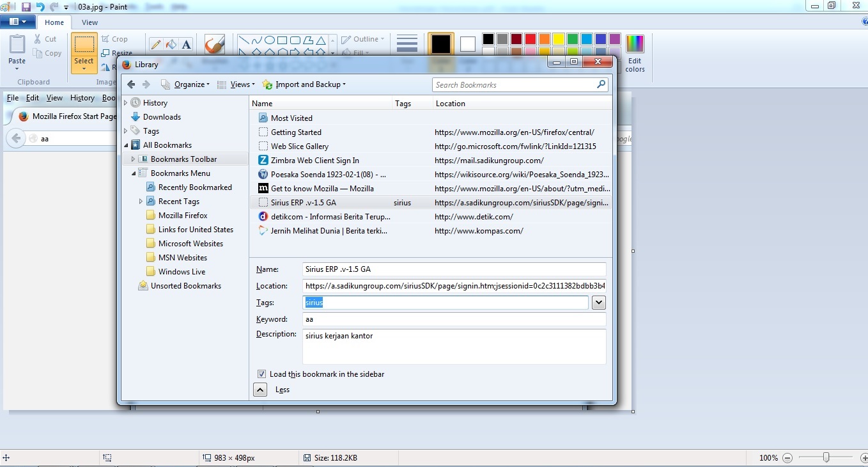Viewport: 868px width, 467px height.
Task: Click the Keyword field containing 'aa'
Action: [x=454, y=319]
